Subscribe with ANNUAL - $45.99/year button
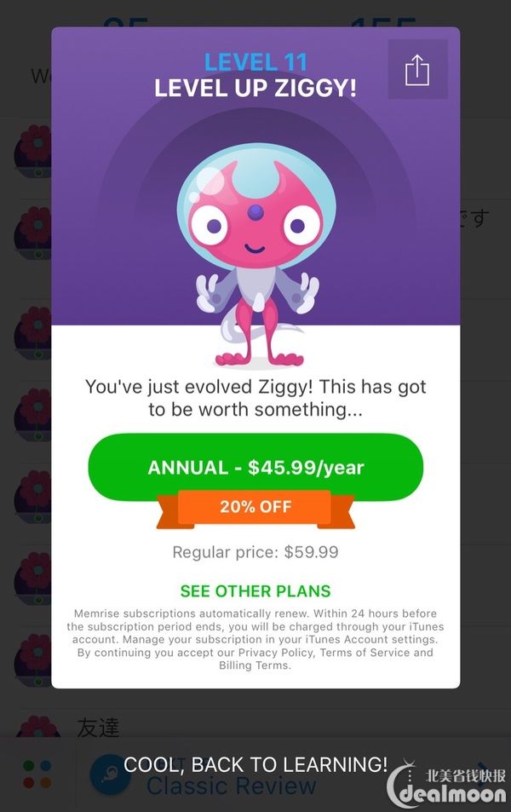The height and width of the screenshot is (812, 511). pos(255,467)
